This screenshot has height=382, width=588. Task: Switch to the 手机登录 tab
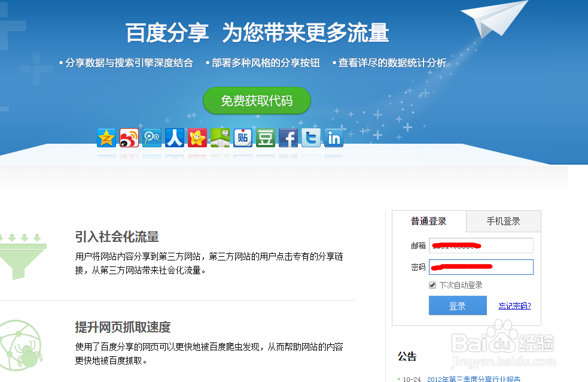[504, 221]
